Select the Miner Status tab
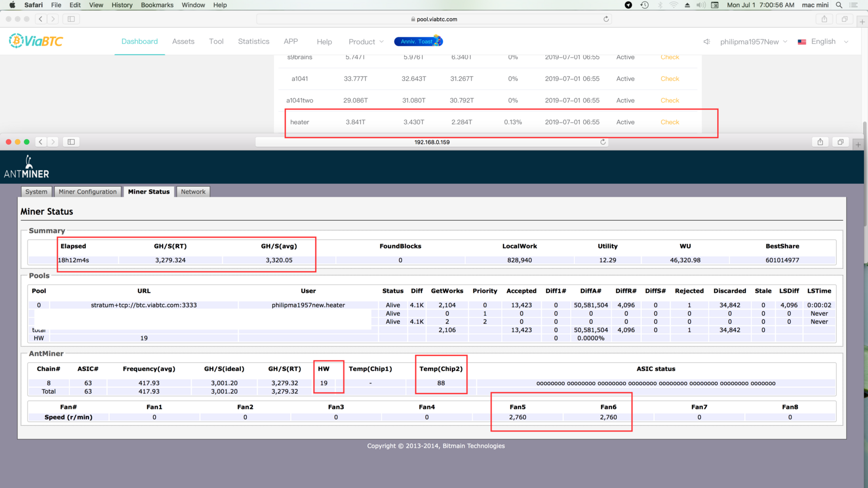 pos(149,191)
